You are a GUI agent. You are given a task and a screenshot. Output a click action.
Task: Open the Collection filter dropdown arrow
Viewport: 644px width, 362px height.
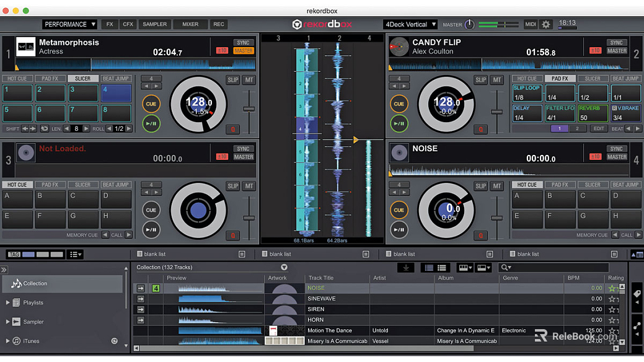pyautogui.click(x=284, y=267)
